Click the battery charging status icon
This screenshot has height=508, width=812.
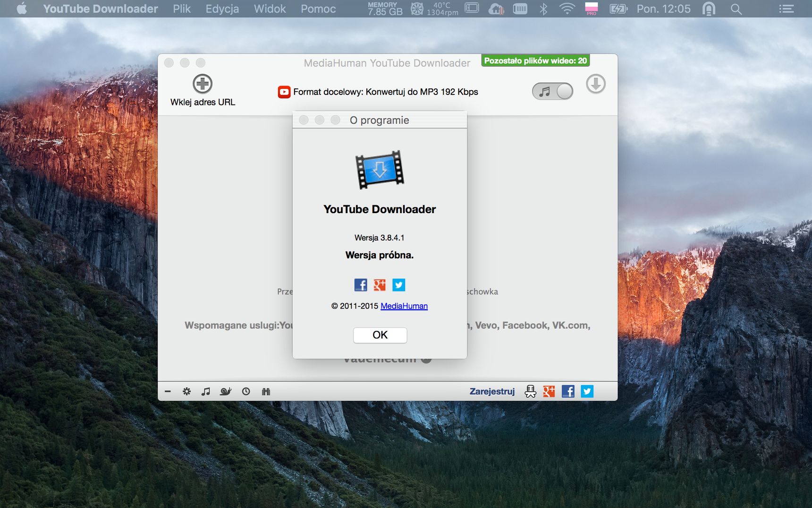(x=618, y=9)
